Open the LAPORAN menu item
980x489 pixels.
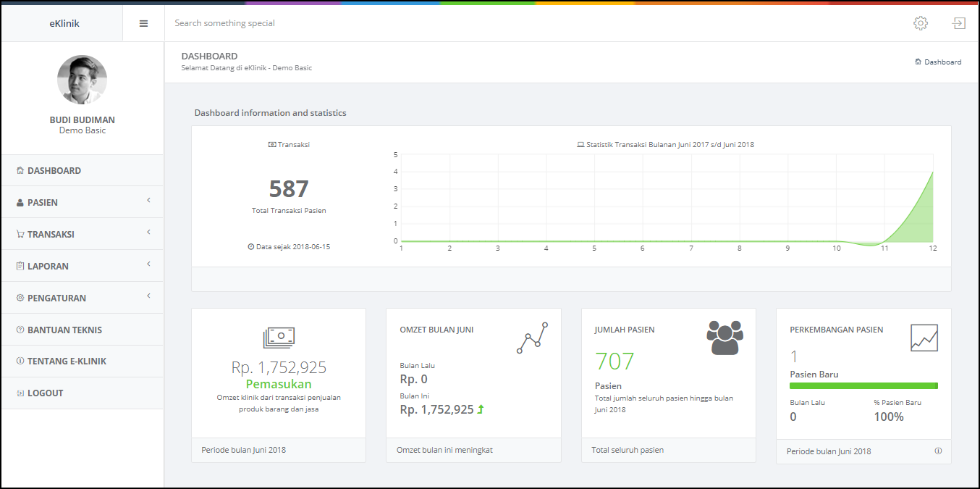[83, 267]
